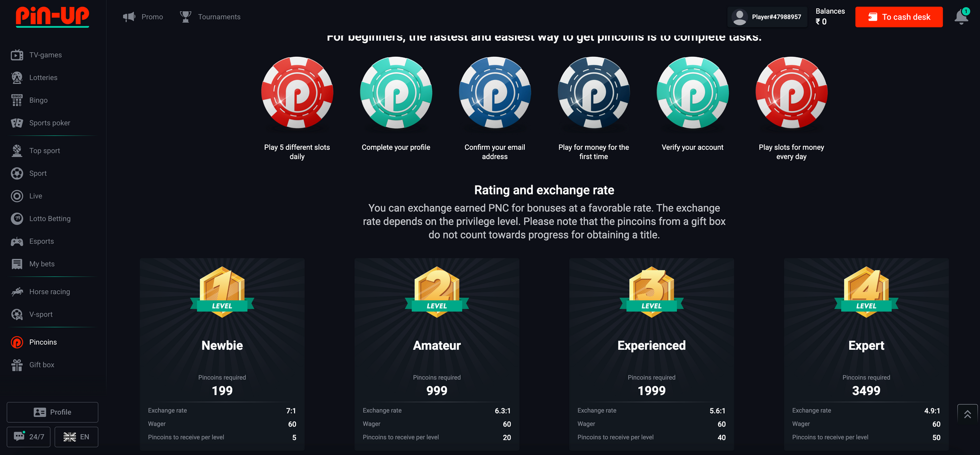Go to the Pincoins section

click(x=43, y=342)
